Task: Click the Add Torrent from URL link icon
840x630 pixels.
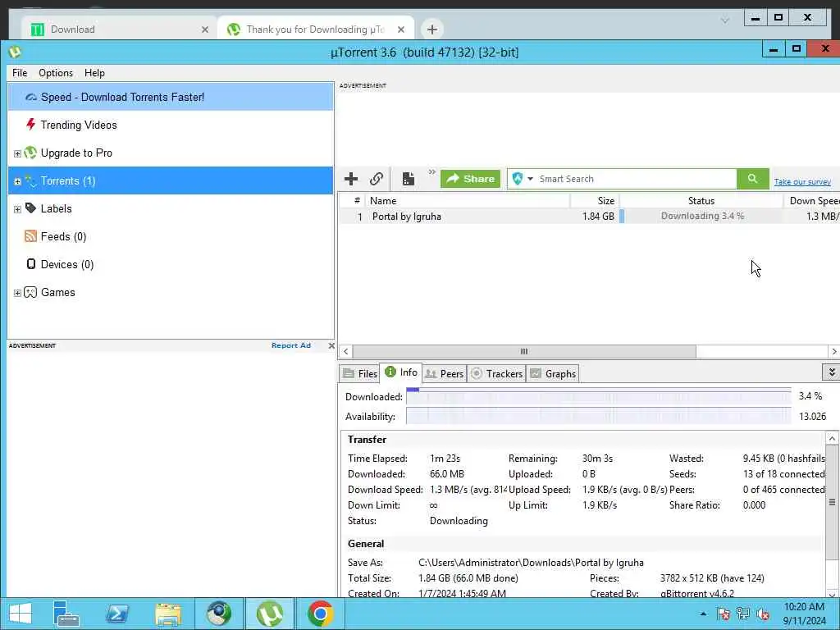Action: [x=377, y=179]
